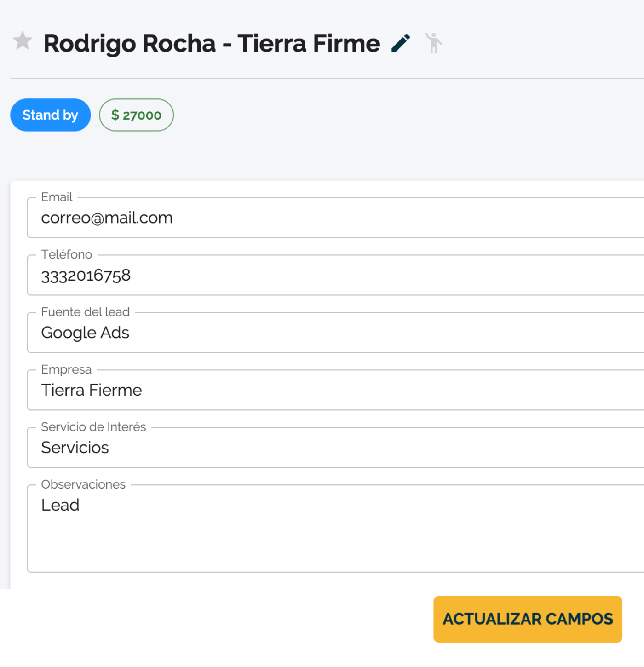The height and width of the screenshot is (667, 644).
Task: Select the title Rodrigo Rocha - Tierra Firme
Action: point(212,44)
